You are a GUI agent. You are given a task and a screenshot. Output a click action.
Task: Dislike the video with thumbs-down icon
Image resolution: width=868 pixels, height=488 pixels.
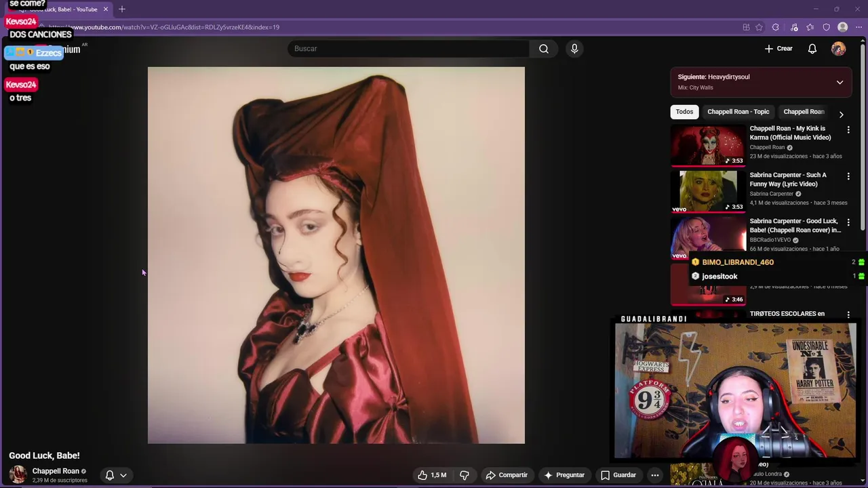(x=465, y=475)
